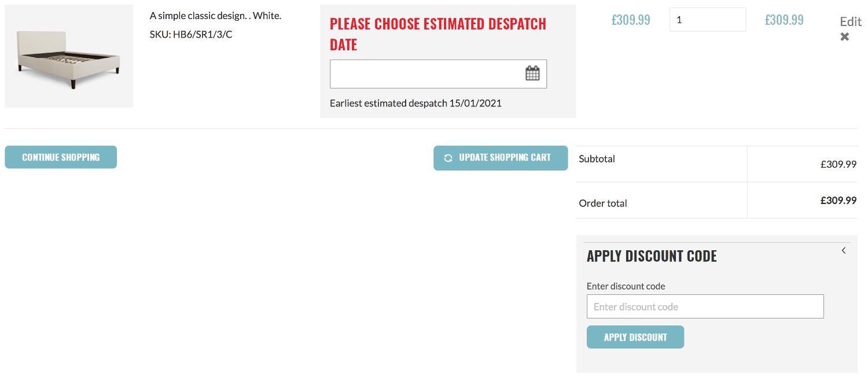The image size is (868, 378).
Task: Select the quantity input showing 1
Action: [707, 19]
